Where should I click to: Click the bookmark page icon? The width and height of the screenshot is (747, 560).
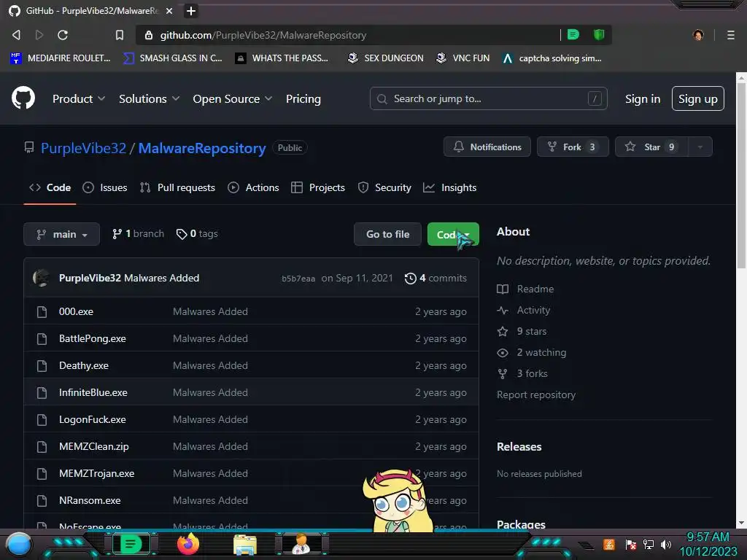click(120, 35)
